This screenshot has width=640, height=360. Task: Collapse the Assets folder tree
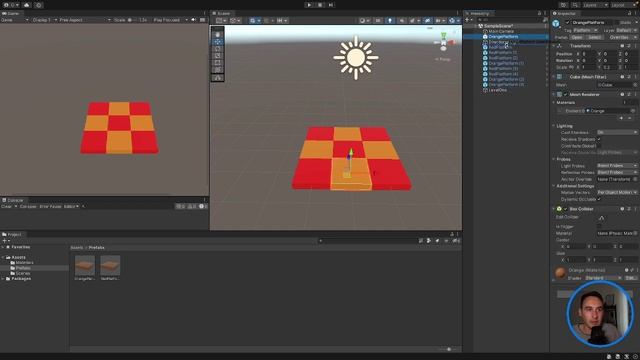click(3, 258)
